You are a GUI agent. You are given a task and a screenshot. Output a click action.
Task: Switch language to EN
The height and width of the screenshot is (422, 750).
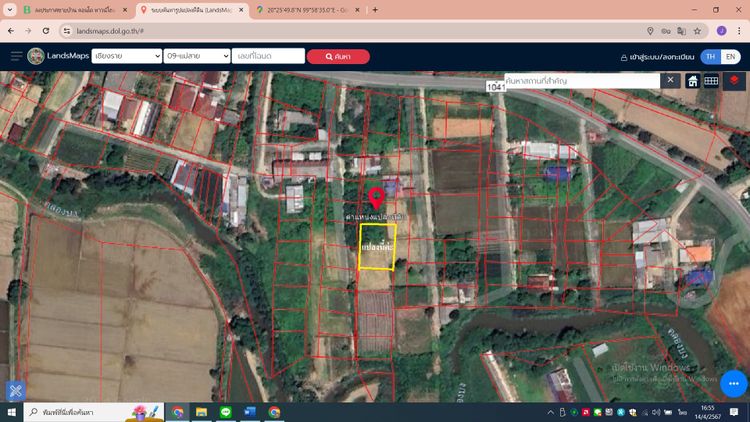coord(731,57)
